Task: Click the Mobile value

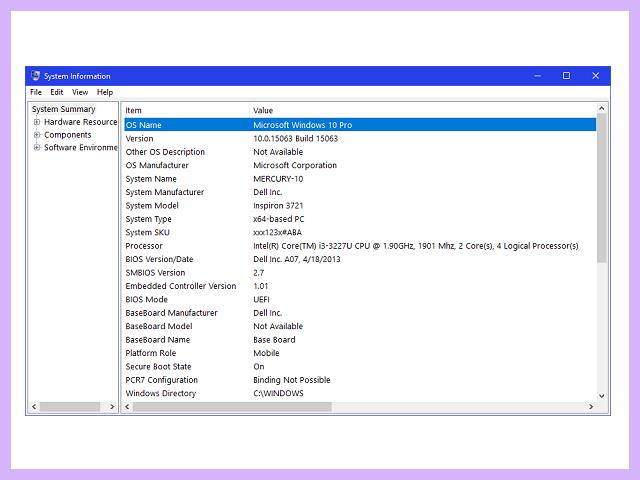Action: (x=266, y=353)
